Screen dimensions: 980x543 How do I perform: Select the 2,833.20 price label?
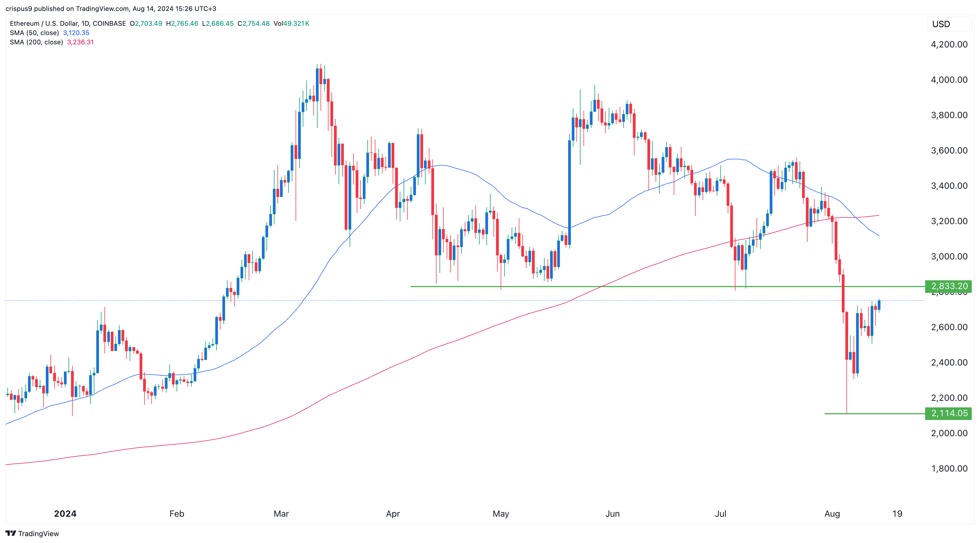click(948, 286)
